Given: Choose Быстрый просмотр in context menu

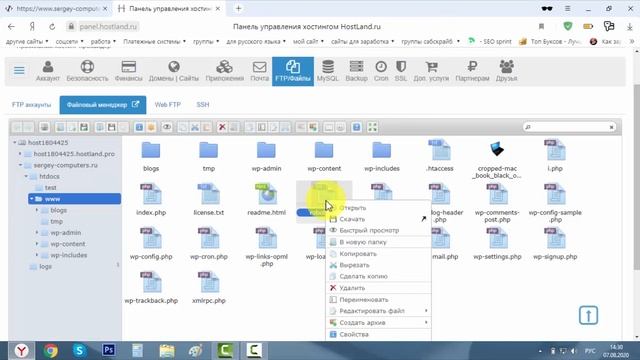Looking at the screenshot, I should pos(379,230).
